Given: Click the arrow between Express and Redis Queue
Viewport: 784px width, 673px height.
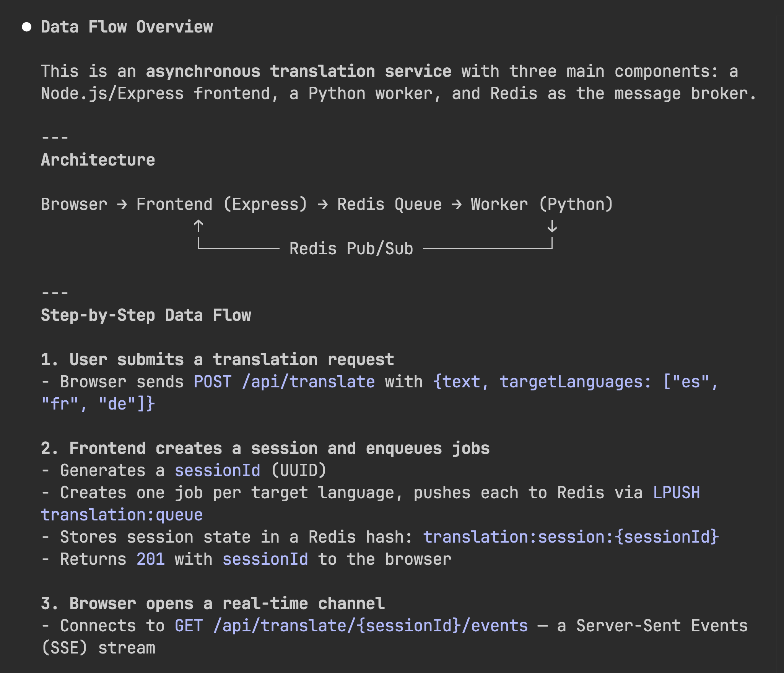Looking at the screenshot, I should click(x=322, y=205).
